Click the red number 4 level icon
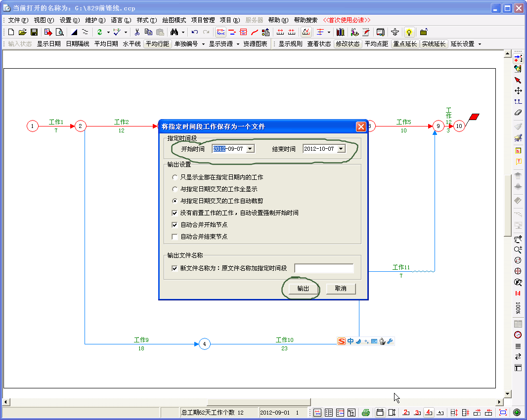The width and height of the screenshot is (527, 420). (429, 412)
